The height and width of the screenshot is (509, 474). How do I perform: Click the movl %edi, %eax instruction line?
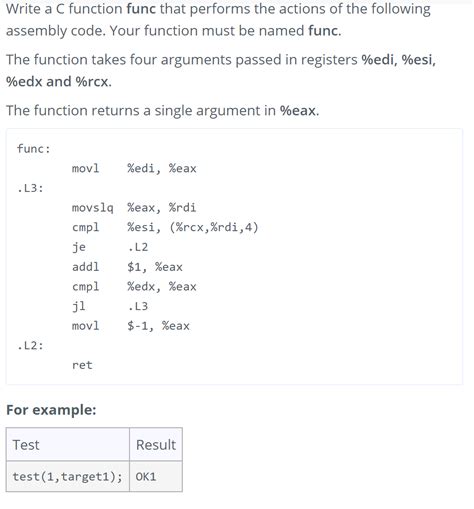(x=134, y=168)
